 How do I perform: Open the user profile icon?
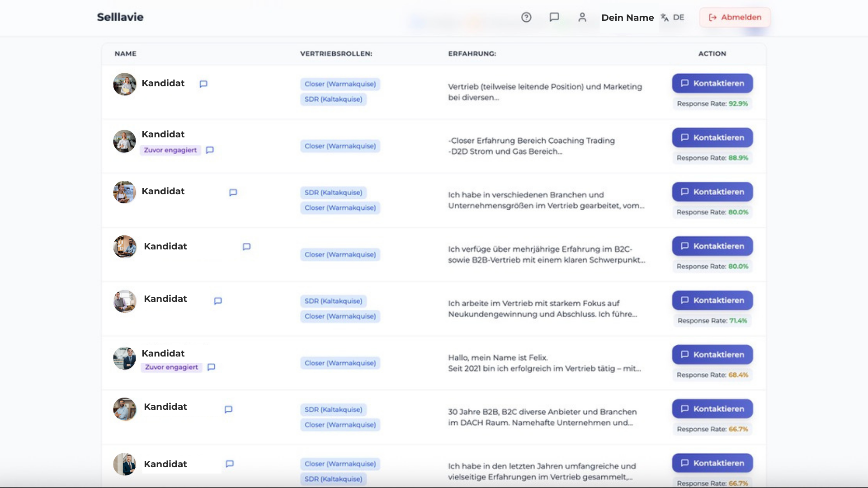582,17
